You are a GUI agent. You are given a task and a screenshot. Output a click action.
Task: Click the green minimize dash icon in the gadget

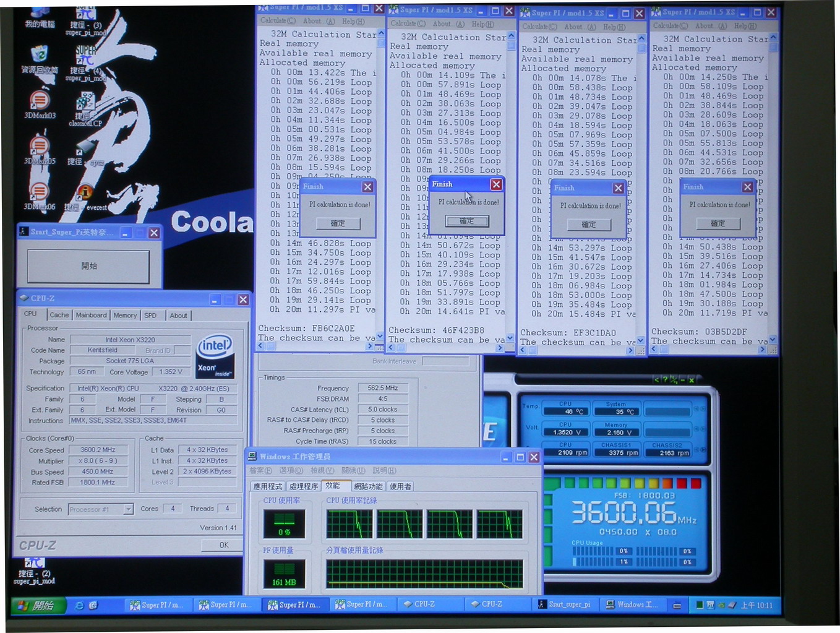point(682,380)
